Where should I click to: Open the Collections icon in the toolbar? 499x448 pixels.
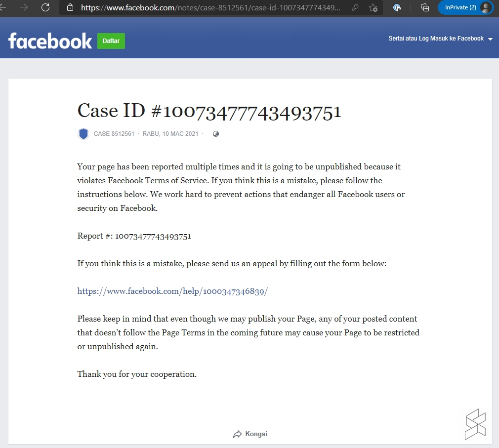(x=424, y=7)
